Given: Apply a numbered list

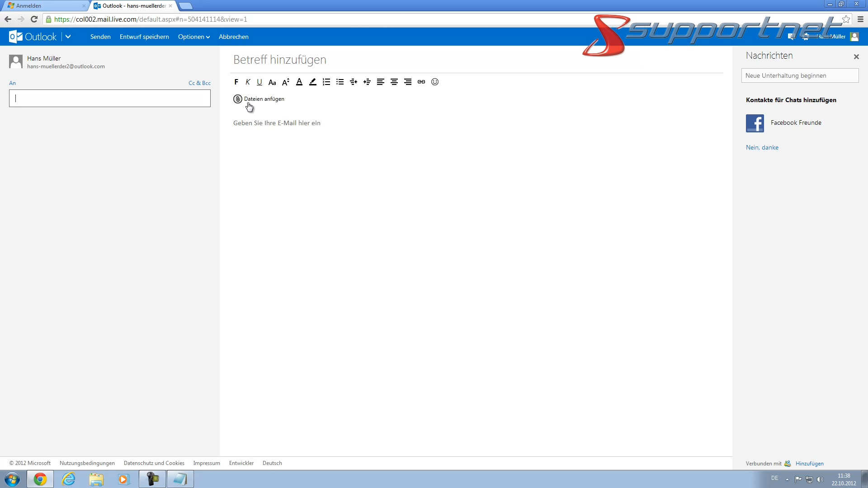Looking at the screenshot, I should pos(326,82).
